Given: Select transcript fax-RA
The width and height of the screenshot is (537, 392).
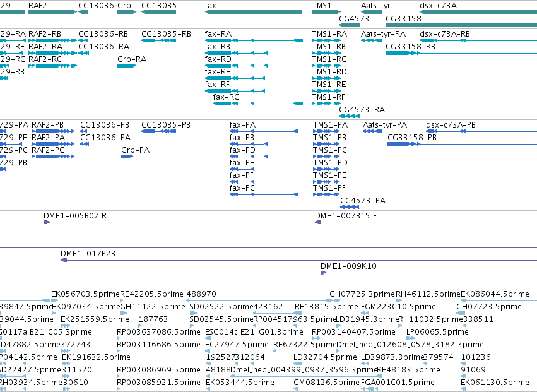Looking at the screenshot, I should pyautogui.click(x=218, y=34).
